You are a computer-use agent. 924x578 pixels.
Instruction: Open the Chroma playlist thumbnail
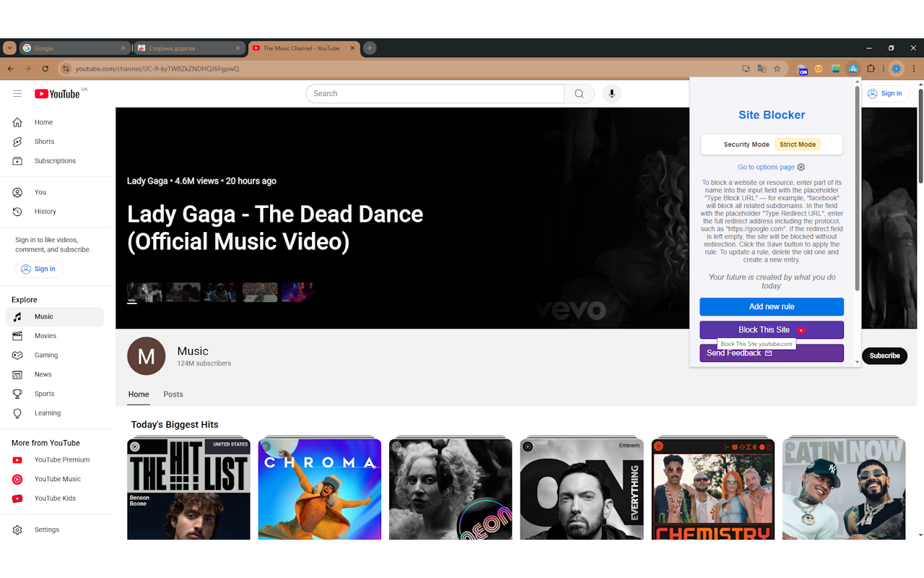click(x=320, y=488)
